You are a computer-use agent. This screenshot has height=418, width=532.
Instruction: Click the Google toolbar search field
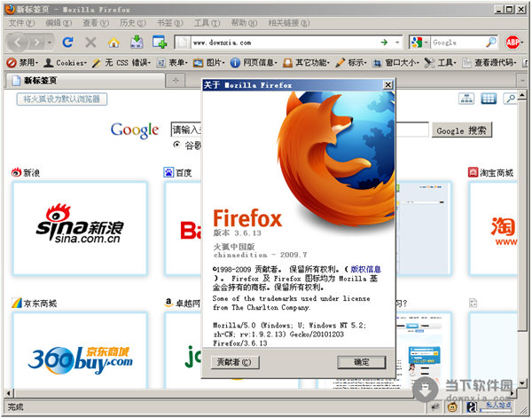pos(458,43)
